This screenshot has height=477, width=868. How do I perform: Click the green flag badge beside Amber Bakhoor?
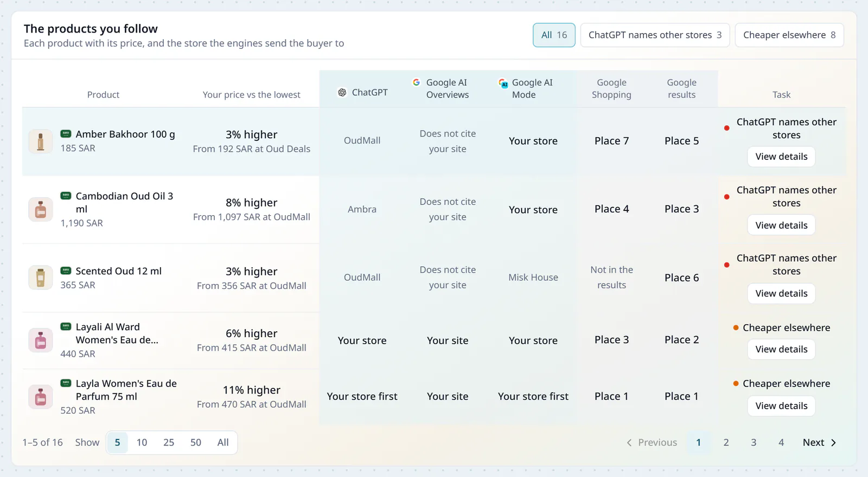coord(66,134)
